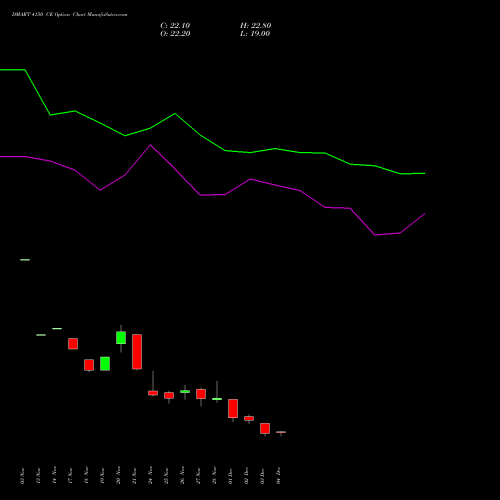
Task: Click the 20 Nov date label
Action: (x=118, y=475)
